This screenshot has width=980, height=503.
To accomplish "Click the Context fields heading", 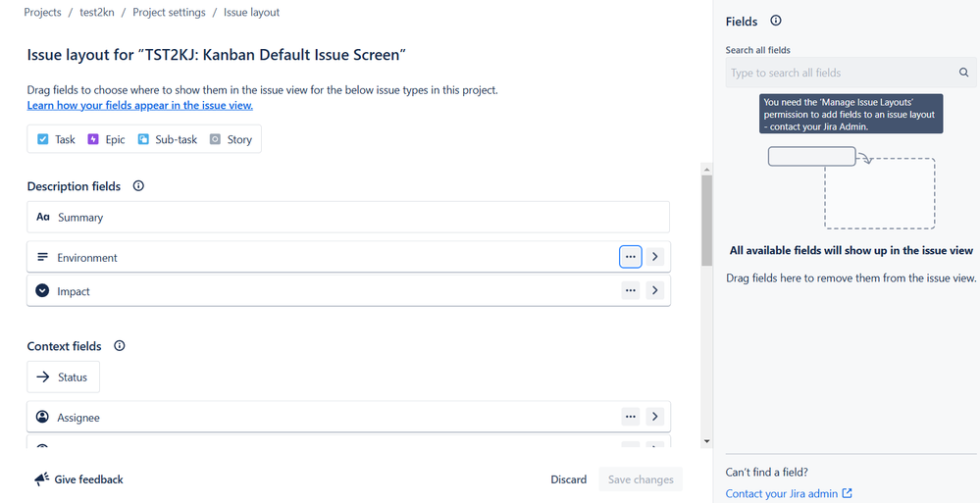I will (64, 346).
